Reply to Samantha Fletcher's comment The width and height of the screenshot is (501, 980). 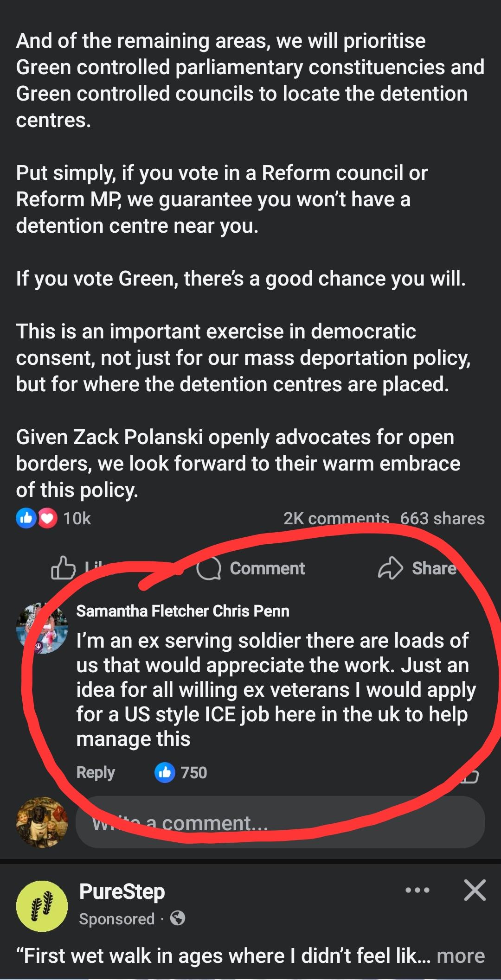pos(96,772)
